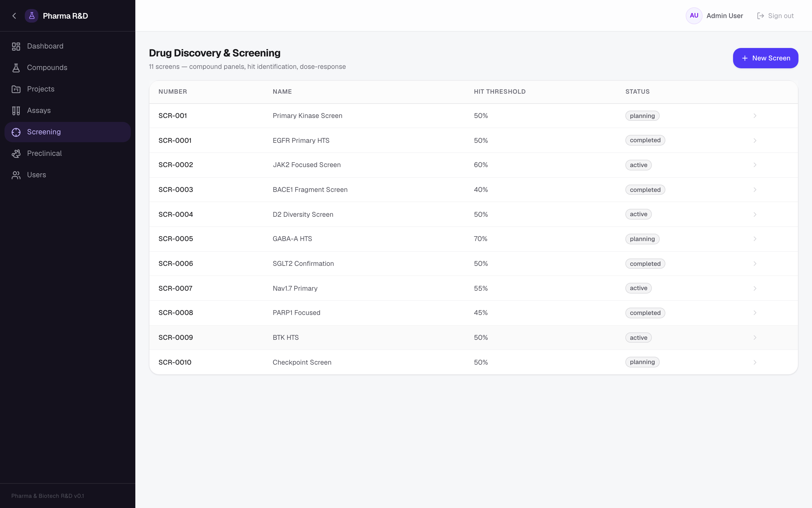The height and width of the screenshot is (508, 812).
Task: Click the Admin User name
Action: point(724,16)
